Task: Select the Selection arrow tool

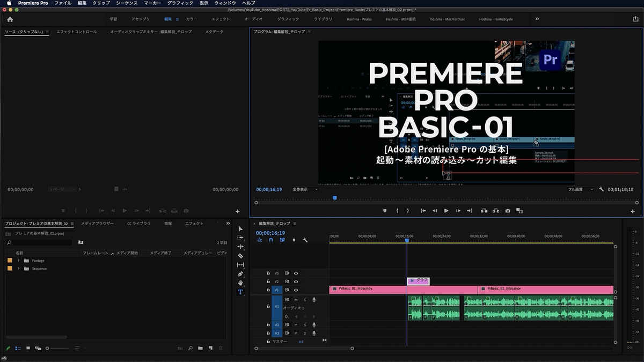Action: click(x=240, y=229)
